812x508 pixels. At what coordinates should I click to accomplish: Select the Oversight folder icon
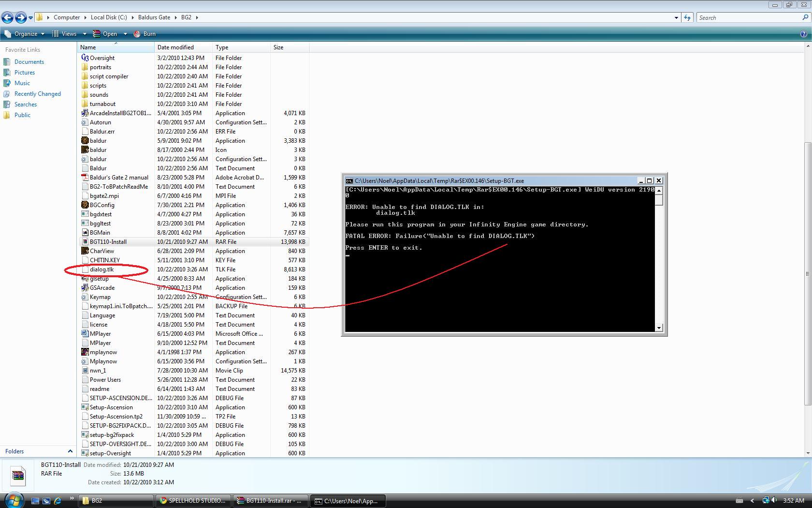85,58
